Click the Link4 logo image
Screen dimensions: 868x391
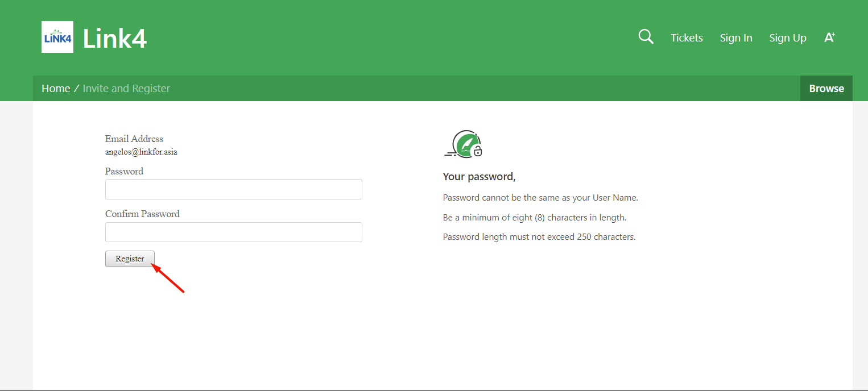coord(57,37)
